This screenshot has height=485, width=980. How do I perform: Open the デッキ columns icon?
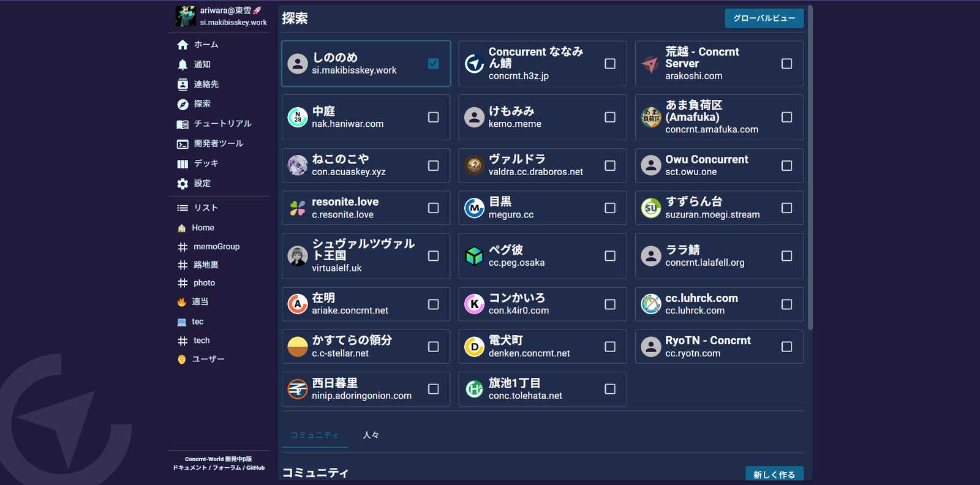click(x=183, y=164)
